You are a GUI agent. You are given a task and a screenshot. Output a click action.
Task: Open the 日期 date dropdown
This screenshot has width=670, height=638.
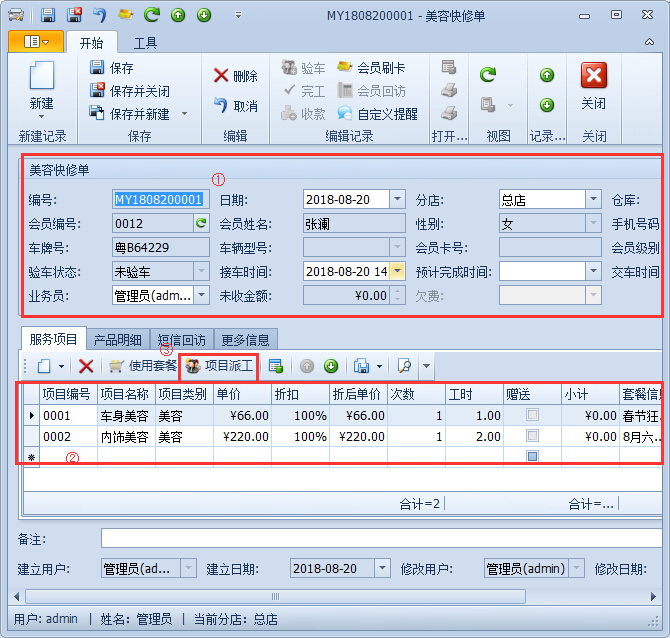[x=397, y=199]
